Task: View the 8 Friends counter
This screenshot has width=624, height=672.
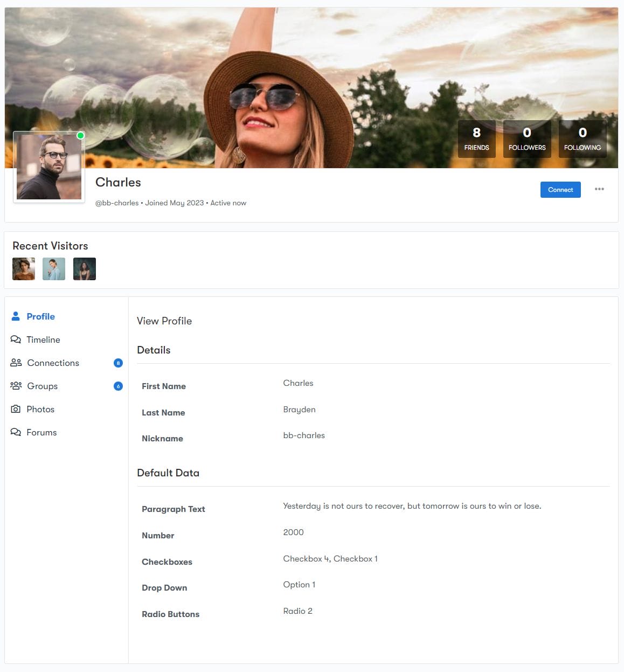Action: point(476,139)
